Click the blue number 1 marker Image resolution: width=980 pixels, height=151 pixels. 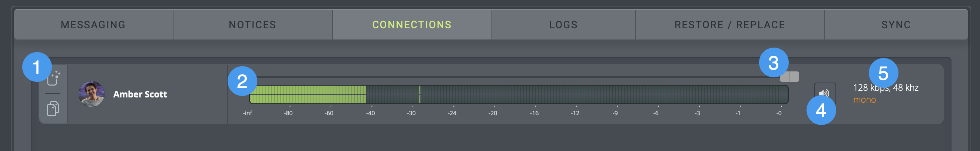[37, 67]
